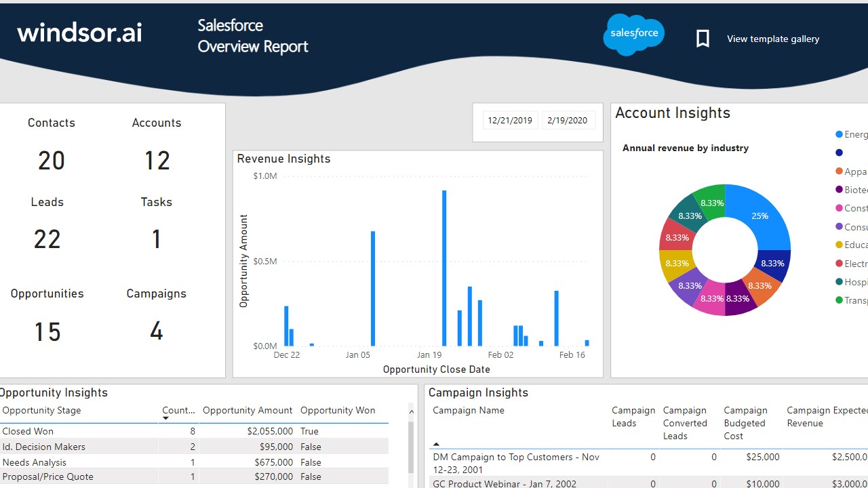
Task: Click the Accounts card value 12
Action: (157, 161)
